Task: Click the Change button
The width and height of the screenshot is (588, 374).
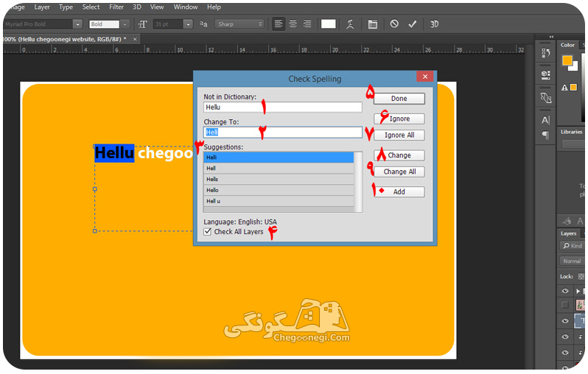Action: [399, 155]
